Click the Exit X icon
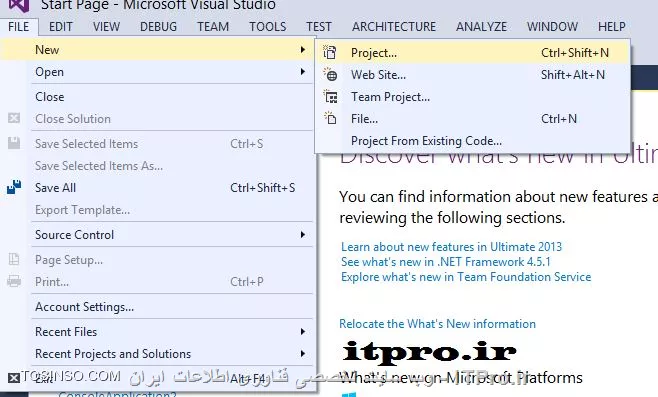The height and width of the screenshot is (397, 658). tap(14, 378)
